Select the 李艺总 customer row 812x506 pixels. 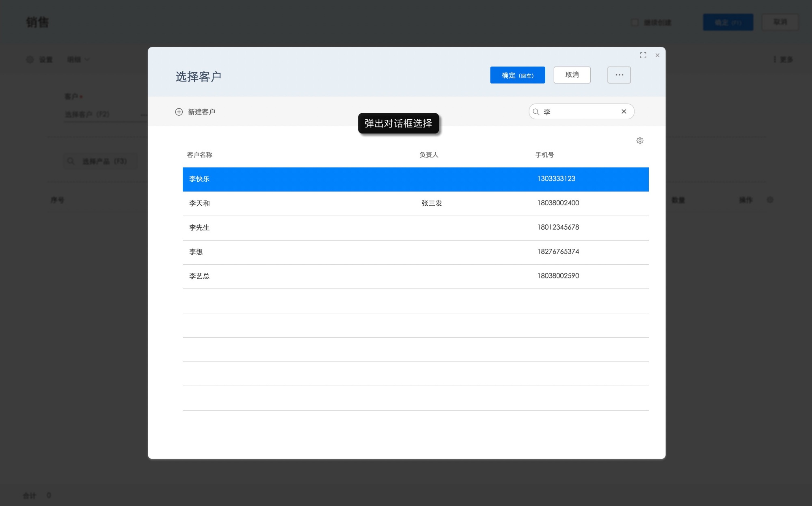point(365,276)
